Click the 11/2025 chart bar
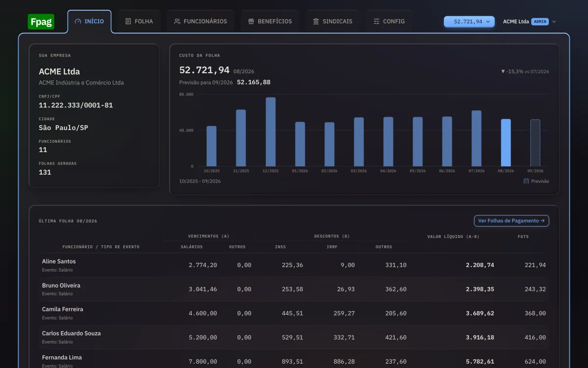 tap(241, 138)
